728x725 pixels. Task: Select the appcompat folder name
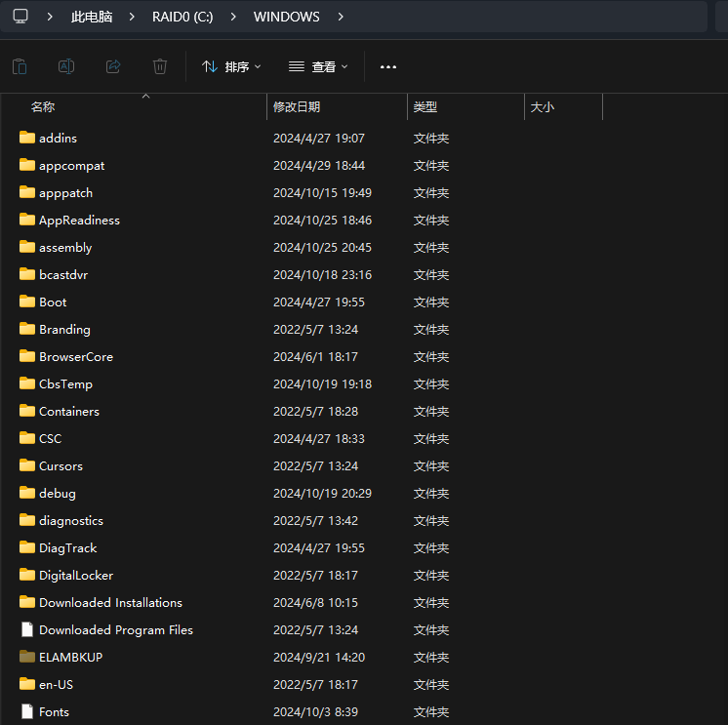click(72, 166)
